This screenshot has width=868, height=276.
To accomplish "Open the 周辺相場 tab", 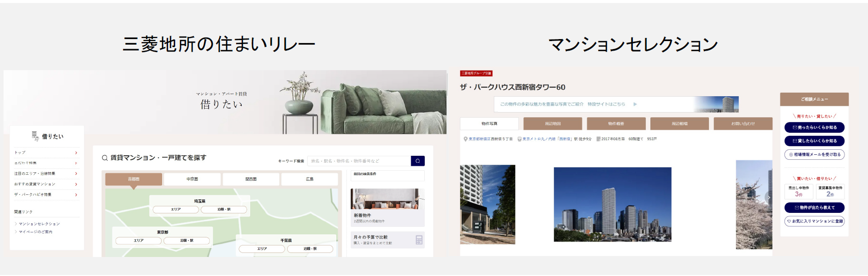I will click(679, 124).
